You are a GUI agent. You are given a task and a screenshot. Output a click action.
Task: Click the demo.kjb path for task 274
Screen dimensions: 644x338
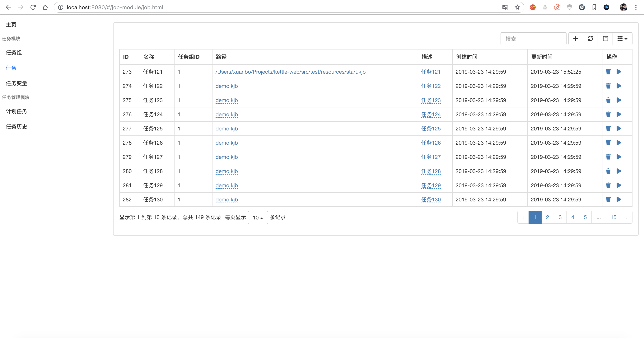click(226, 86)
